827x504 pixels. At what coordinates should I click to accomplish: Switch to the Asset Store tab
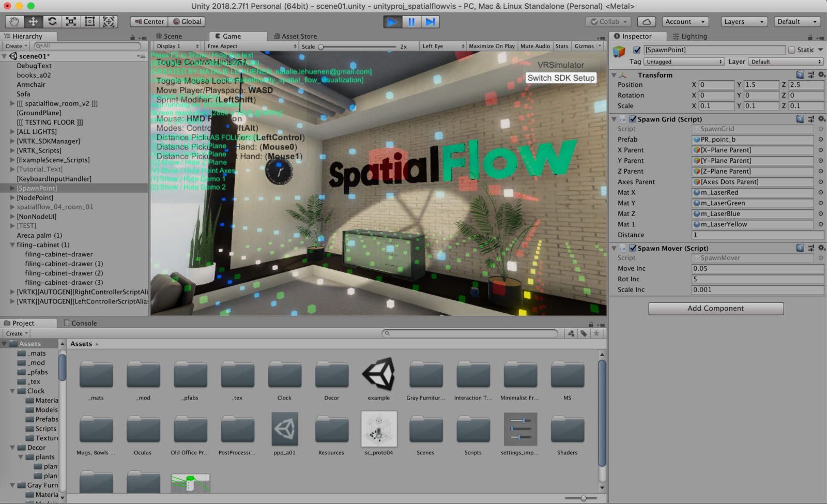pos(296,36)
